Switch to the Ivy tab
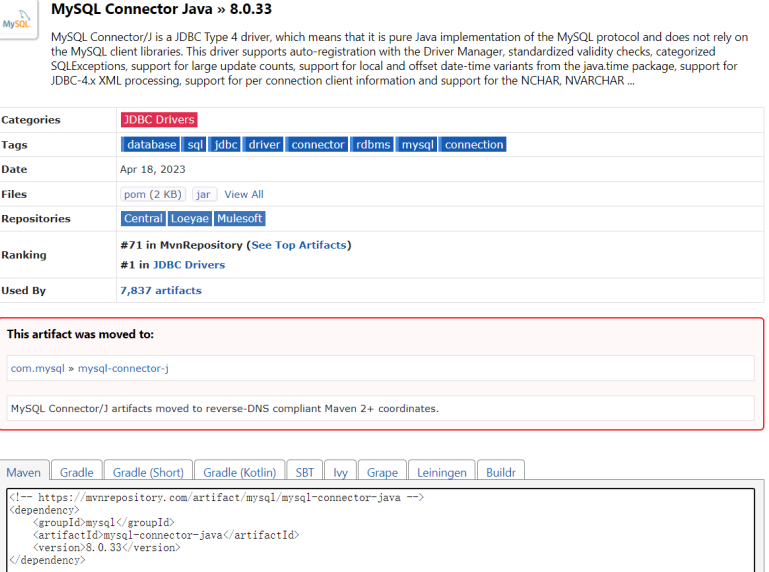This screenshot has height=572, width=769. coord(340,472)
